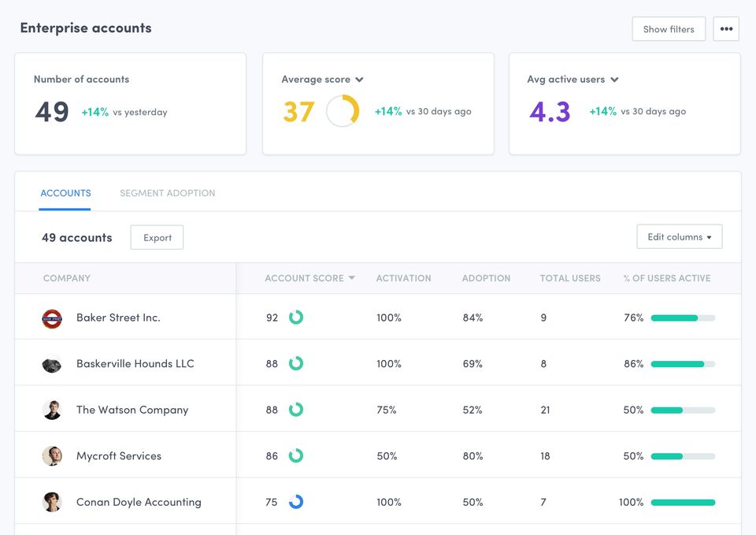The height and width of the screenshot is (535, 756).
Task: Expand the Average score dropdown chevron
Action: (x=359, y=80)
